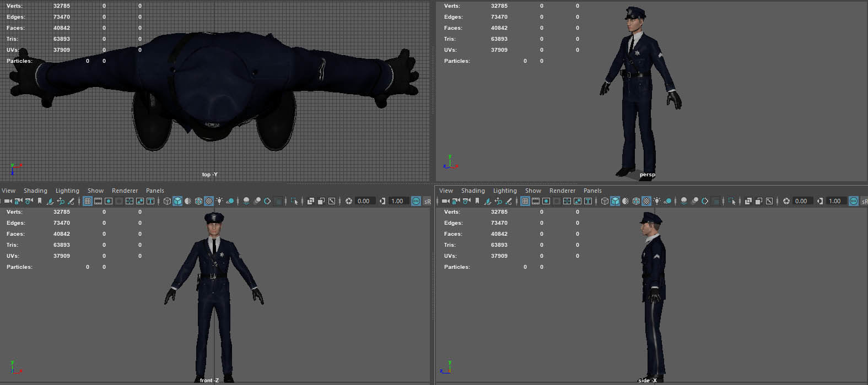Viewport: 868px width, 385px height.
Task: Toggle Multisample Anti-aliasing in front viewport
Action: (x=267, y=201)
